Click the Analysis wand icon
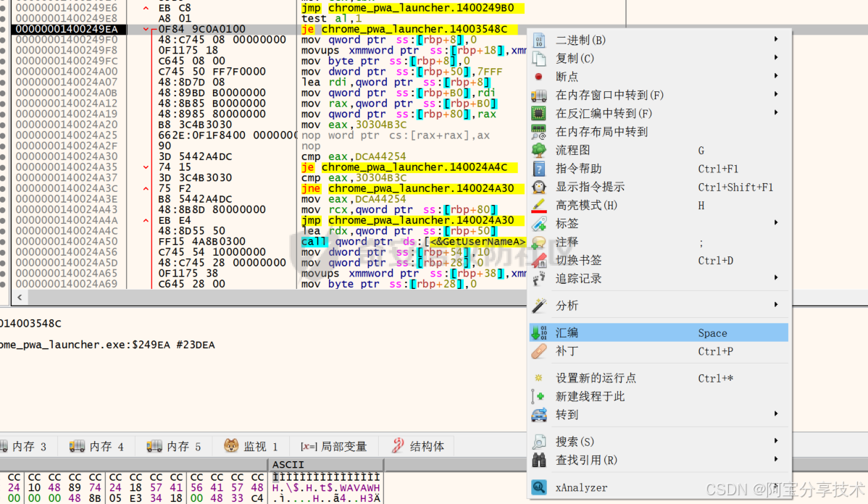Viewport: 868px width, 504px height. click(x=538, y=306)
